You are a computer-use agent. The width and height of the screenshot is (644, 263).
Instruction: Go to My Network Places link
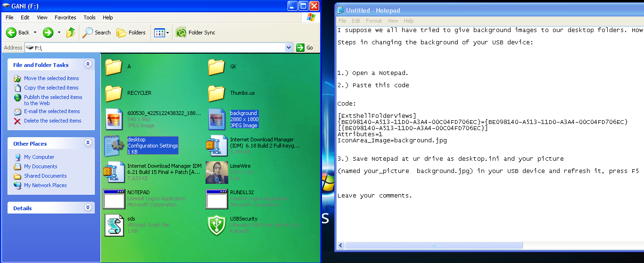point(45,185)
